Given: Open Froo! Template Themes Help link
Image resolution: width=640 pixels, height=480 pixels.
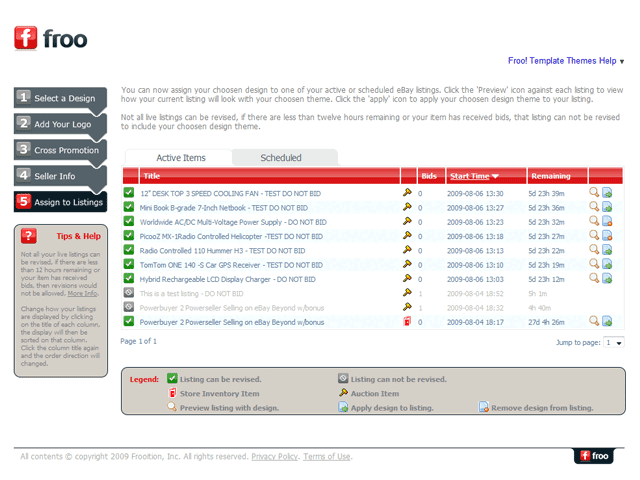Looking at the screenshot, I should (x=562, y=61).
